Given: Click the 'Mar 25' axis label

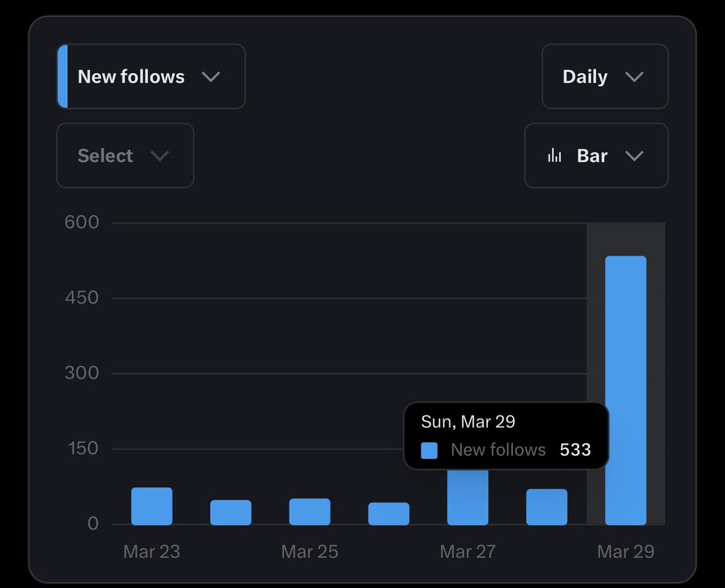Looking at the screenshot, I should 310,551.
